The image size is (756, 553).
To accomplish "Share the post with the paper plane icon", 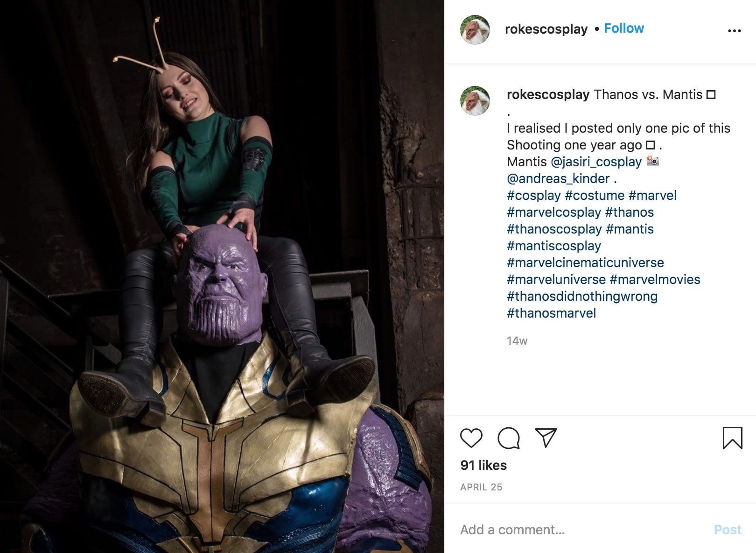I will point(546,438).
